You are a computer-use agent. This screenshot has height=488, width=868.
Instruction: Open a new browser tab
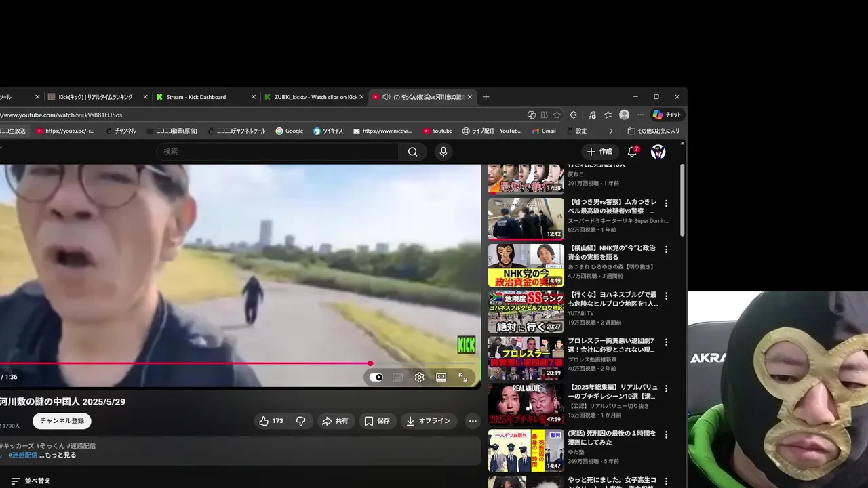pyautogui.click(x=486, y=97)
